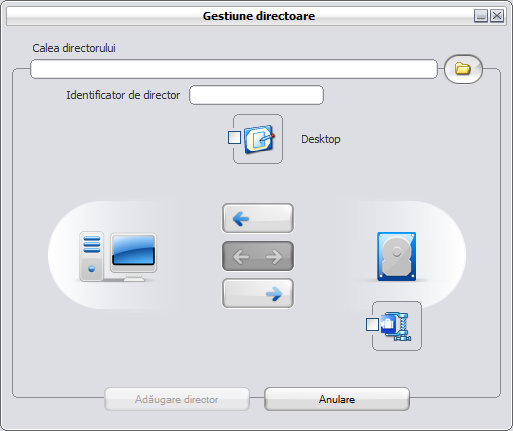Choose the two-way arrows sync button
Viewport: 513px width, 431px height.
pos(258,256)
